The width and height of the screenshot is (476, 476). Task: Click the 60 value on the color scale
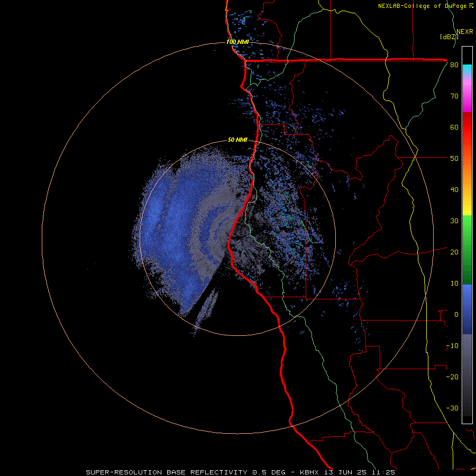coord(454,127)
